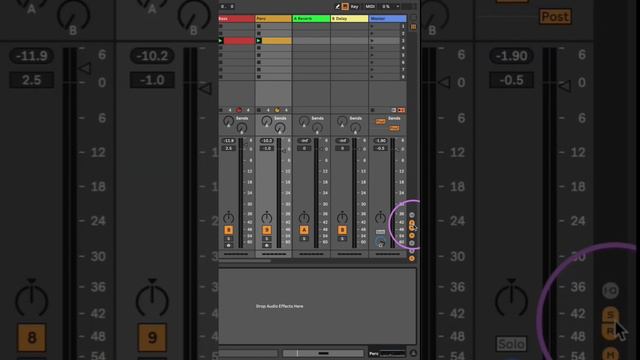Select the B Delay return track header
This screenshot has height=360, width=640.
349,19
